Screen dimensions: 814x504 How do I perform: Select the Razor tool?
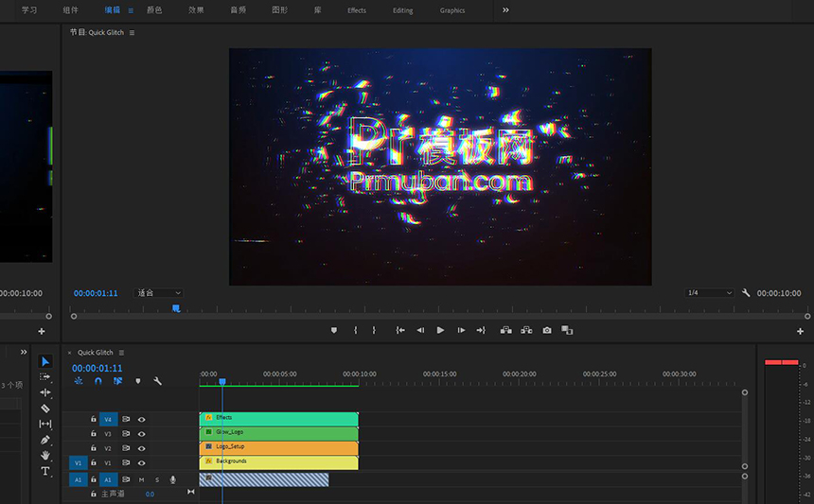(45, 408)
